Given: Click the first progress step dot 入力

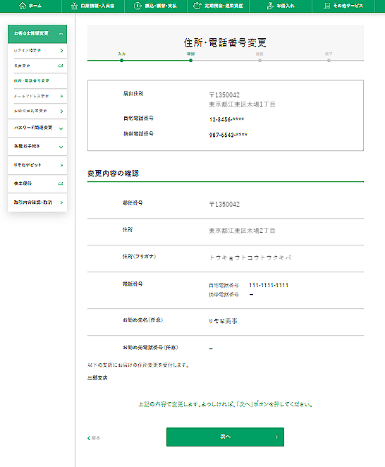Looking at the screenshot, I should pyautogui.click(x=122, y=60).
